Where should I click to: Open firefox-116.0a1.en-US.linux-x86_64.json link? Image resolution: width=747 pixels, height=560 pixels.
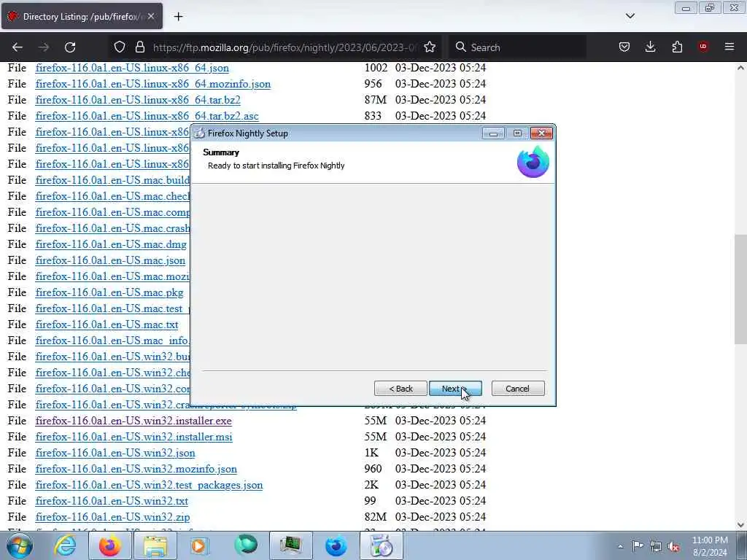tap(132, 68)
